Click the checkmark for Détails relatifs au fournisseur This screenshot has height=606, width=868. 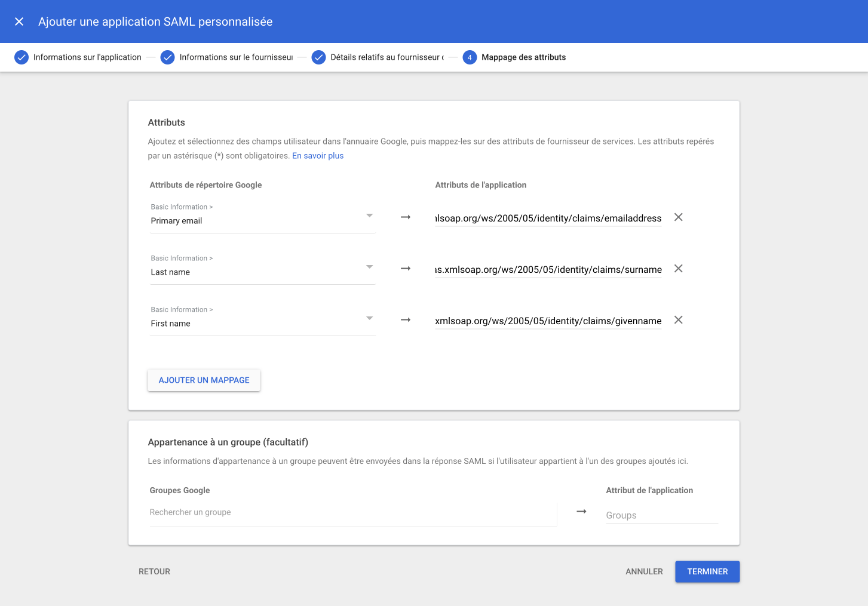[319, 57]
